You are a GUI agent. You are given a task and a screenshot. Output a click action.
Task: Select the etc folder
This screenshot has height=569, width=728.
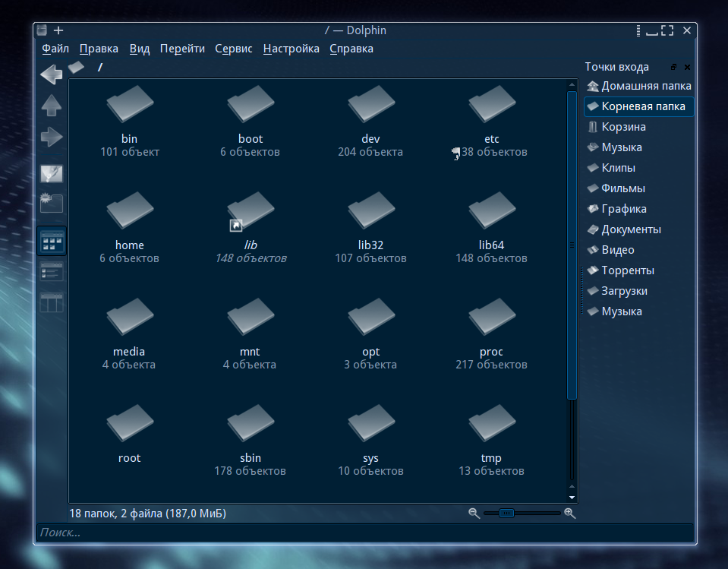point(491,122)
